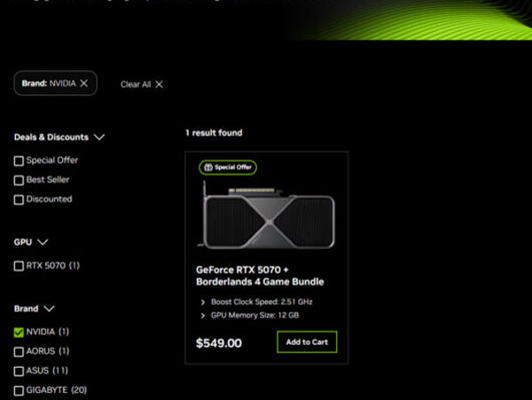Image resolution: width=532 pixels, height=400 pixels.
Task: Check the ASUS brand checkbox
Action: [x=19, y=371]
